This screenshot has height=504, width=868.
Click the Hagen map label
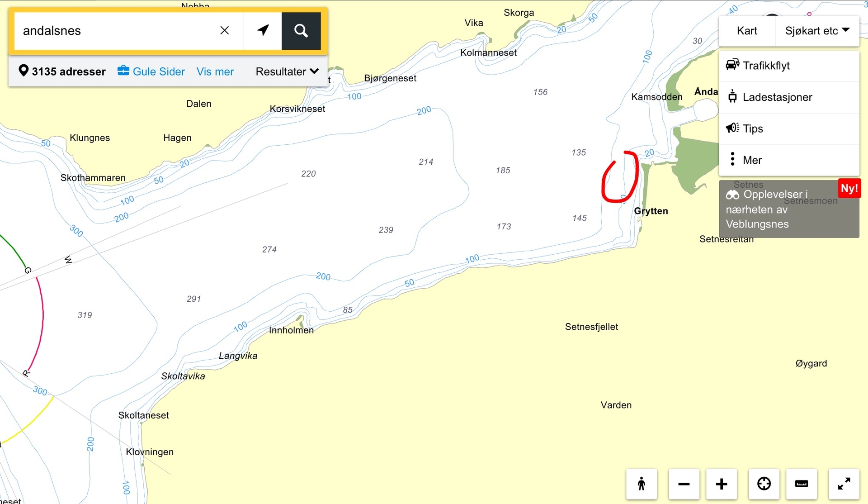click(x=177, y=138)
